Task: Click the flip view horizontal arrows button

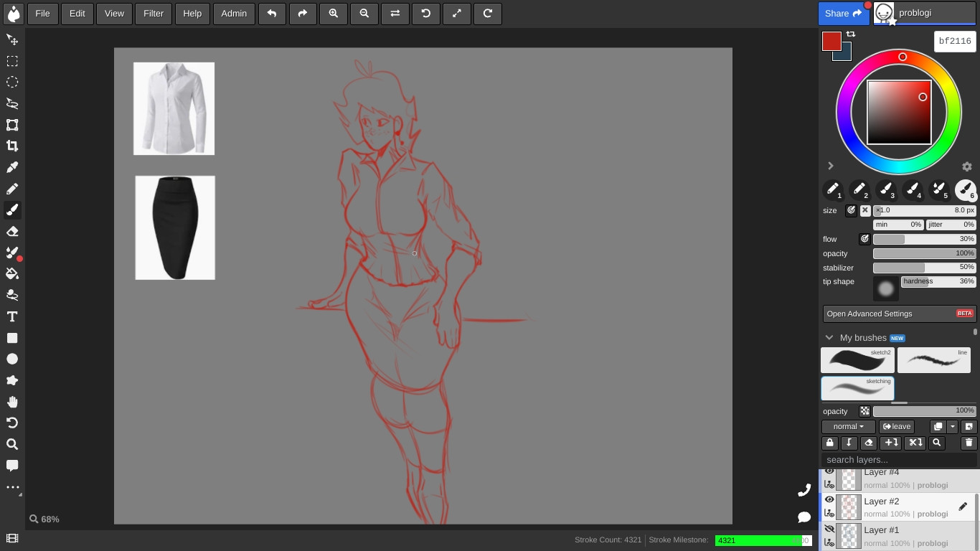Action: 395,13
